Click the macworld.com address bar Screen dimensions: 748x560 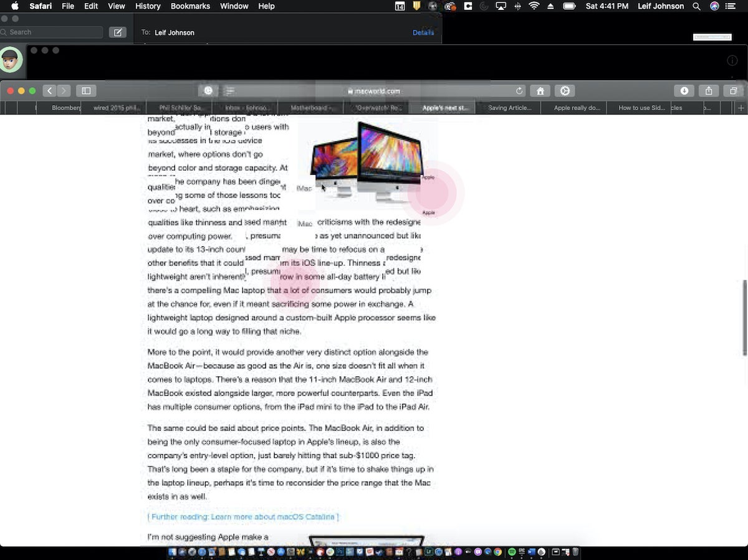(x=374, y=91)
